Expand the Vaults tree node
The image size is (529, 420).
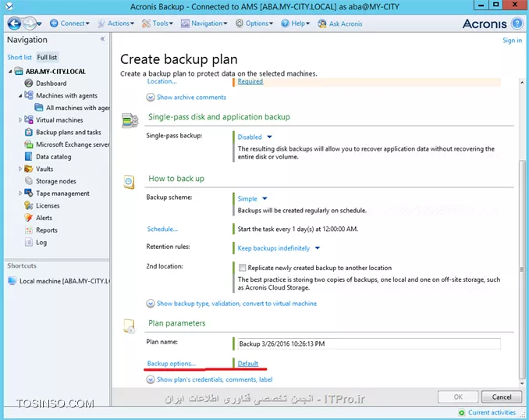point(20,169)
